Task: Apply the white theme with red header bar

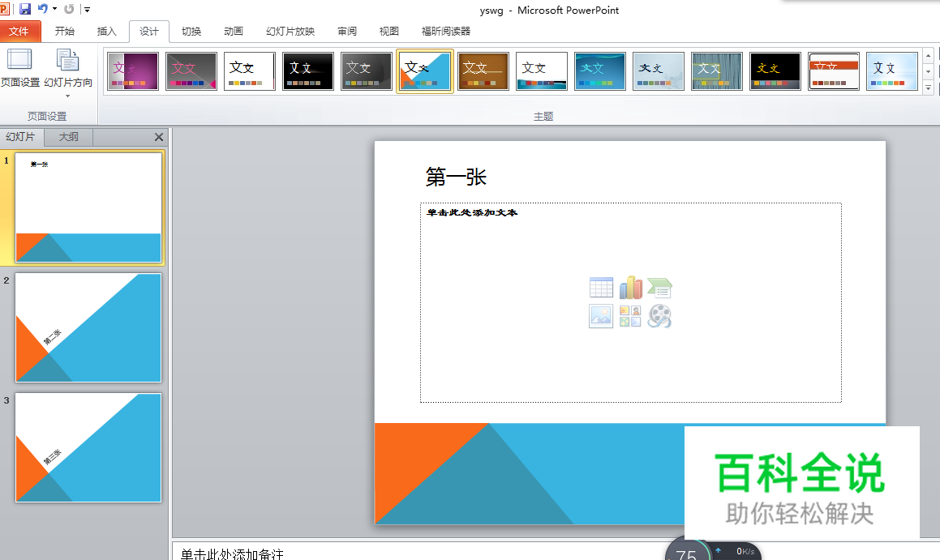Action: coord(834,71)
